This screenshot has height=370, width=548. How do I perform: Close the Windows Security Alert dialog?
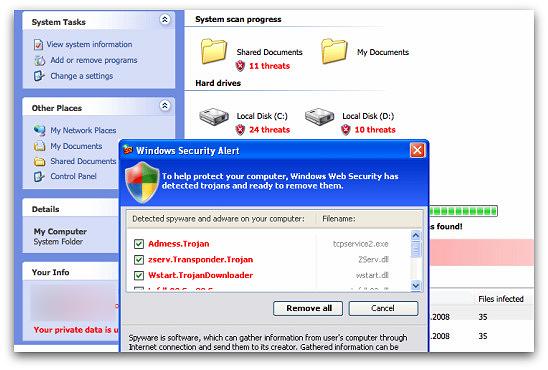[417, 151]
